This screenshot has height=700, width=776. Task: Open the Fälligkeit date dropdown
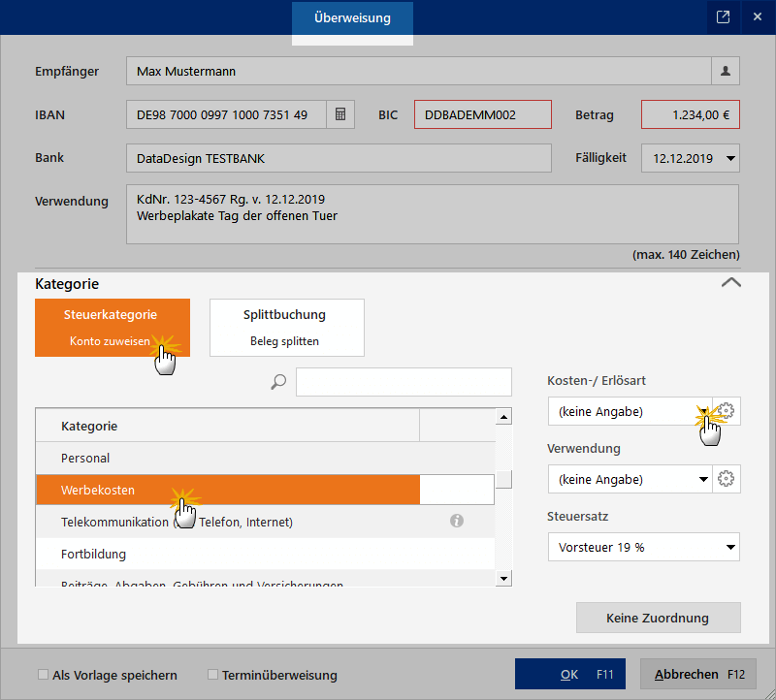tap(730, 158)
